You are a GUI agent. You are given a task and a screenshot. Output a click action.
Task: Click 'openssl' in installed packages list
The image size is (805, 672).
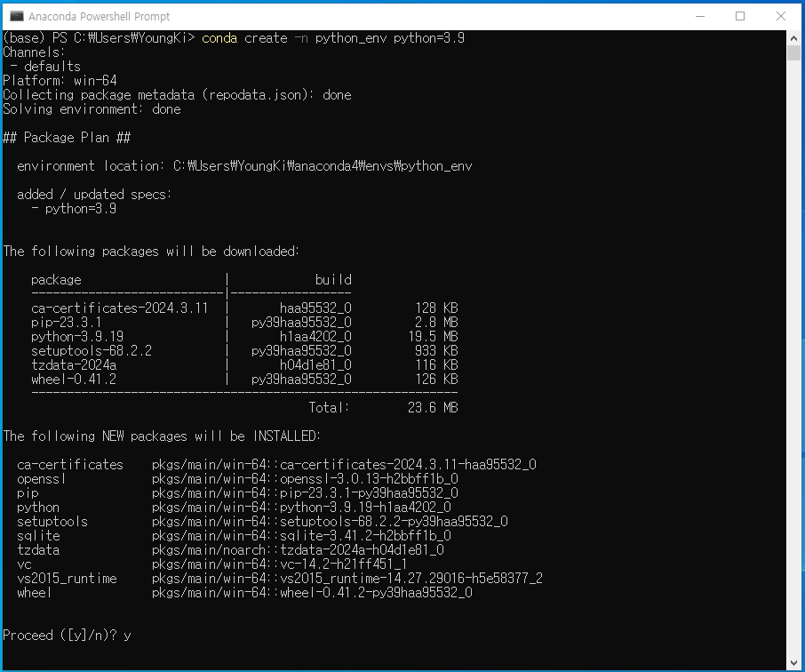pos(41,479)
